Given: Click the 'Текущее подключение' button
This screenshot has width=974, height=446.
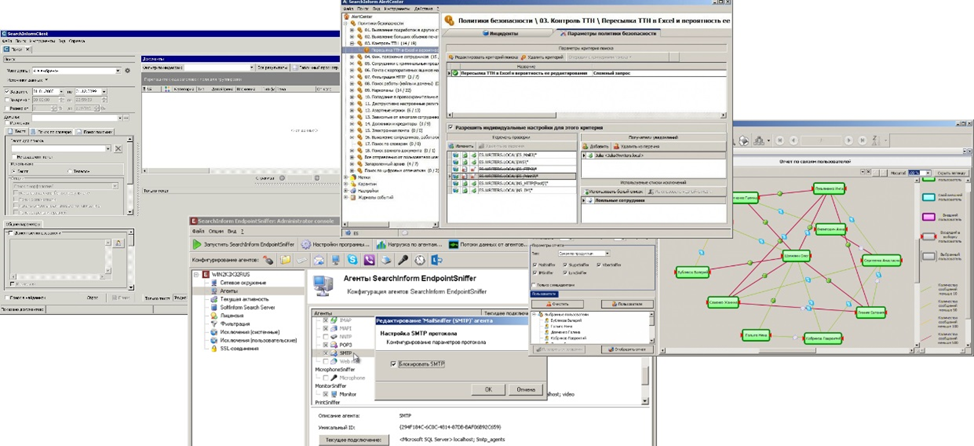Looking at the screenshot, I should 354,440.
